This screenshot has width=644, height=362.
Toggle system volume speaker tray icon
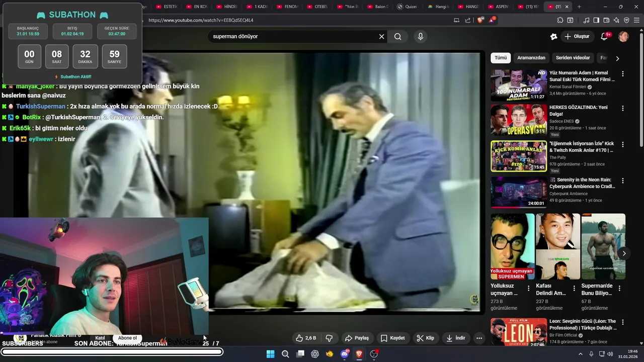(x=610, y=354)
